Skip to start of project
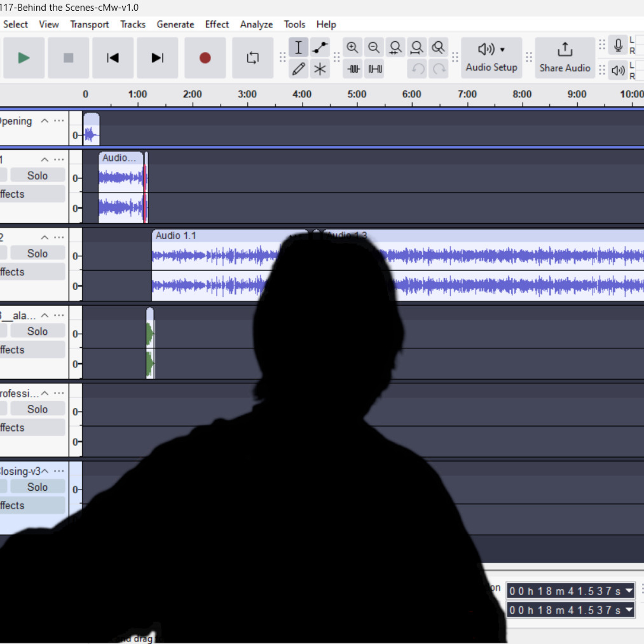The width and height of the screenshot is (644, 644). [x=113, y=58]
